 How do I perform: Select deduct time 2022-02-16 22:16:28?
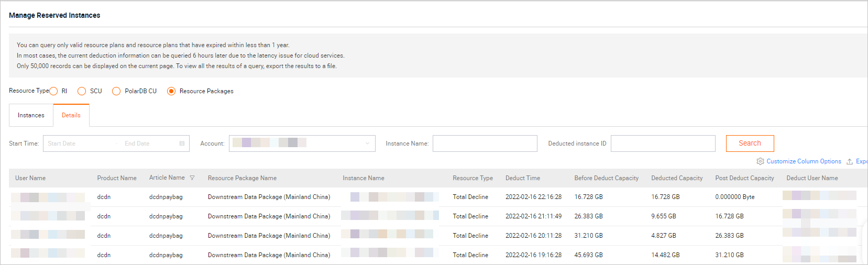533,197
